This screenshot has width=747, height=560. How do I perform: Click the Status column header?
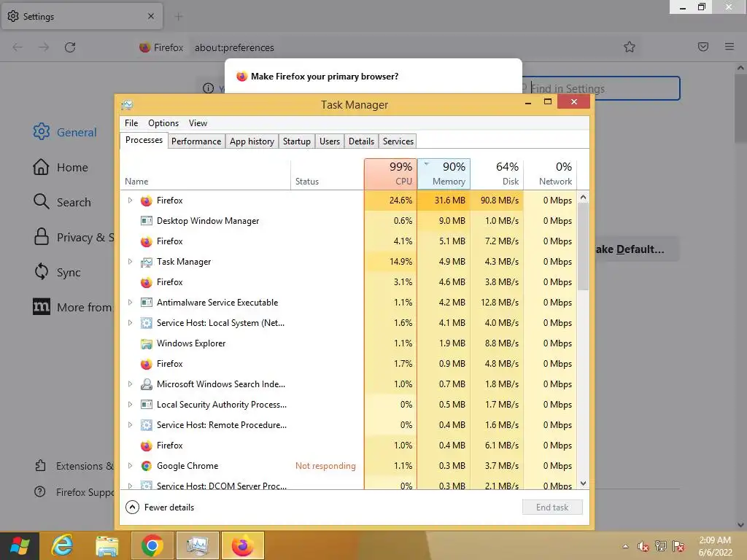pos(328,174)
